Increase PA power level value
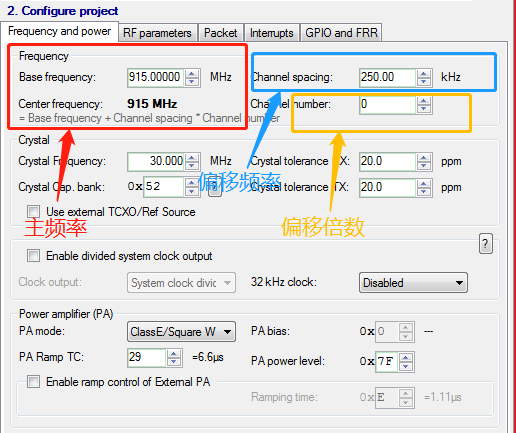The height and width of the screenshot is (433, 516). (x=406, y=358)
